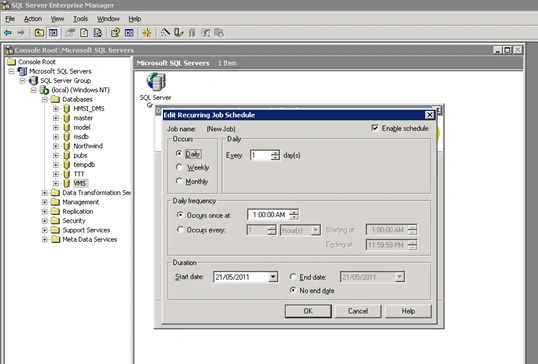The height and width of the screenshot is (364, 538).
Task: Click the HMSI_DMS database cylinder icon
Action: tap(67, 109)
